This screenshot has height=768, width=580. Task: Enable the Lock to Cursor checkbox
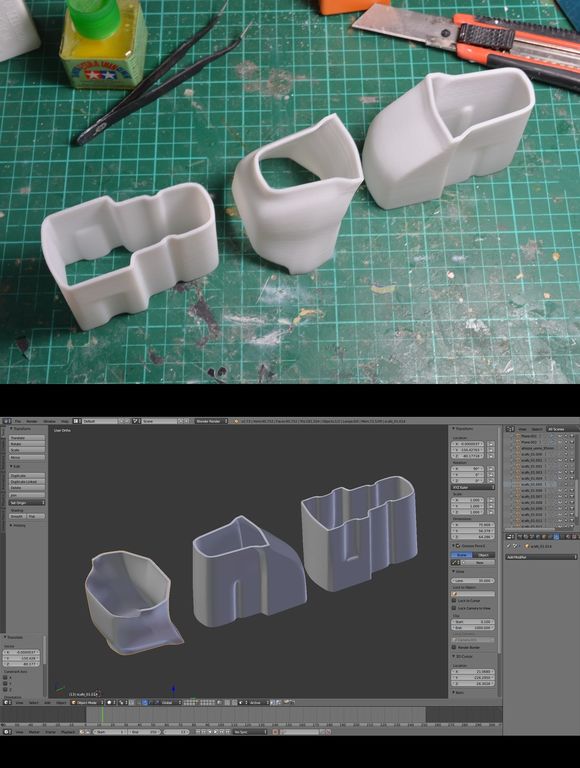[454, 600]
